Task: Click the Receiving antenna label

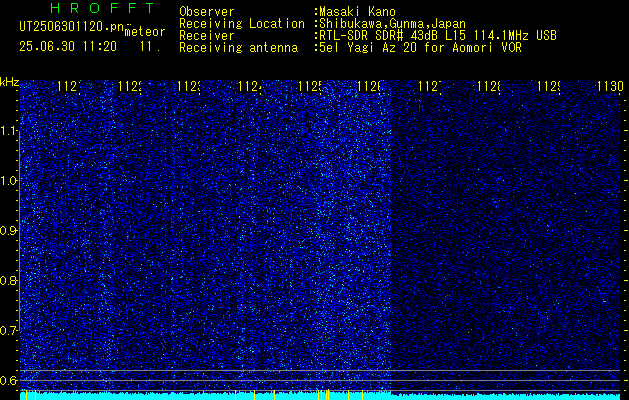Action: [238, 48]
